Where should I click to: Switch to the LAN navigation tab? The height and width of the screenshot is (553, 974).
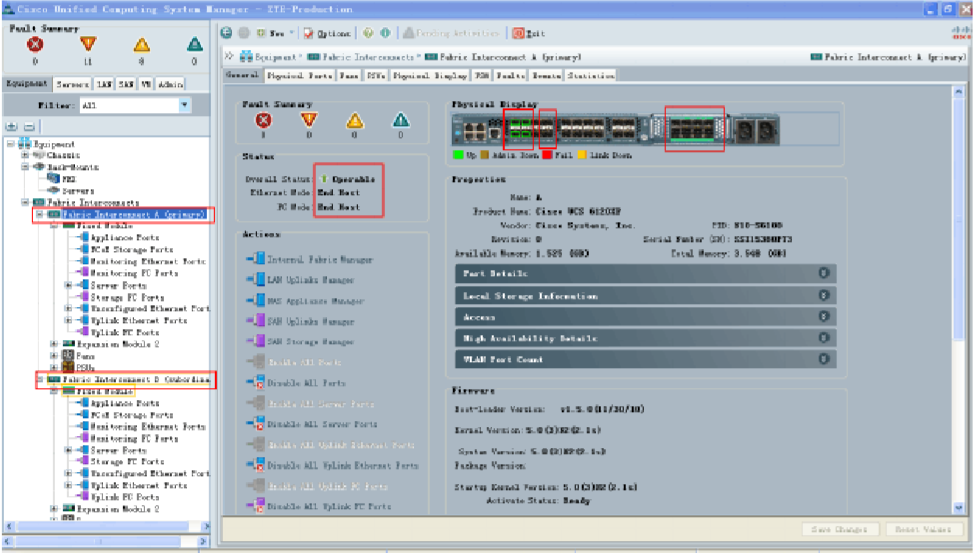pos(104,84)
